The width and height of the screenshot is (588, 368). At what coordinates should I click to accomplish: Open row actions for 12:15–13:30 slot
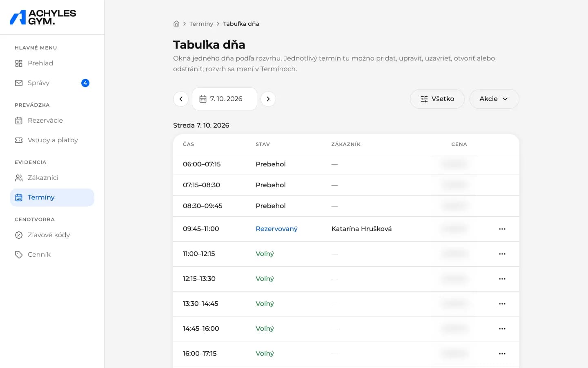pos(502,279)
